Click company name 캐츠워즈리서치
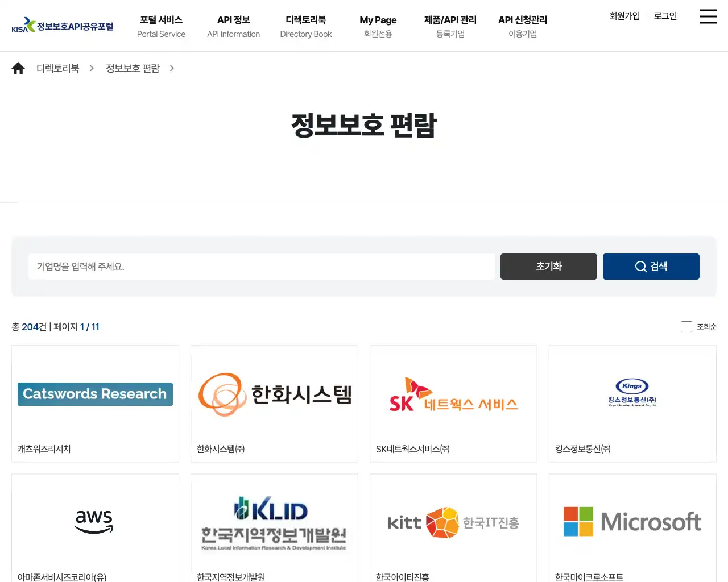This screenshot has width=728, height=582. pyautogui.click(x=44, y=449)
